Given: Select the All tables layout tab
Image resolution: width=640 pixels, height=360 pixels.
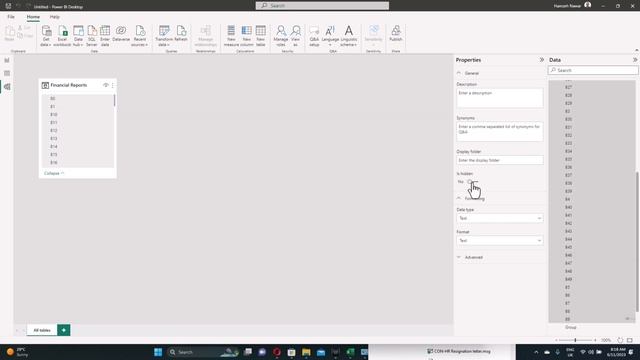Looking at the screenshot, I should 42,330.
